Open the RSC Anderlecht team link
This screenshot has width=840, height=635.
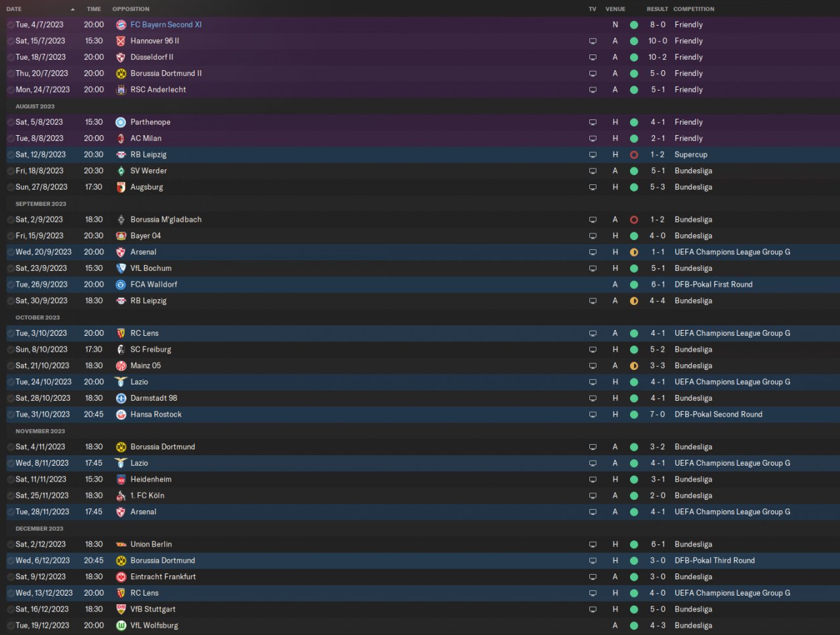[x=158, y=90]
